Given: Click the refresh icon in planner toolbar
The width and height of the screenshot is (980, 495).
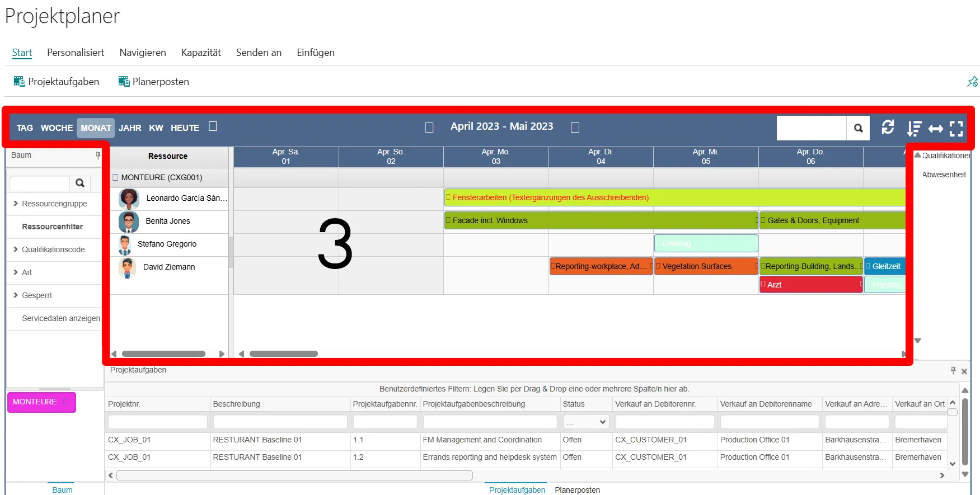Looking at the screenshot, I should point(888,128).
